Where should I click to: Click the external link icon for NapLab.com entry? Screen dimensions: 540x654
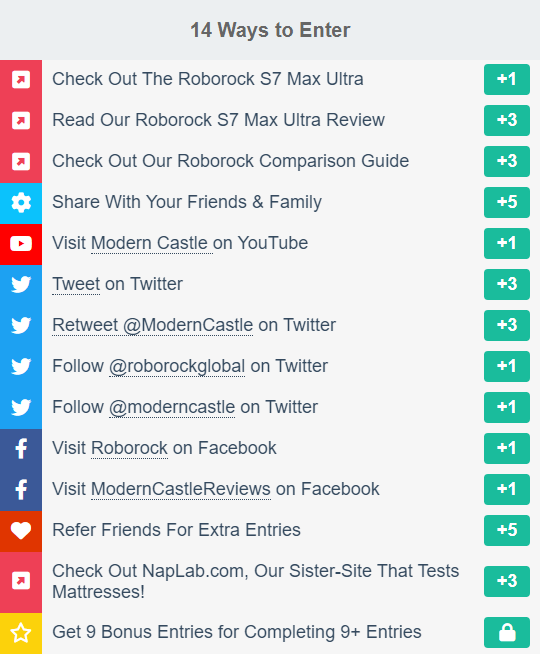click(21, 580)
